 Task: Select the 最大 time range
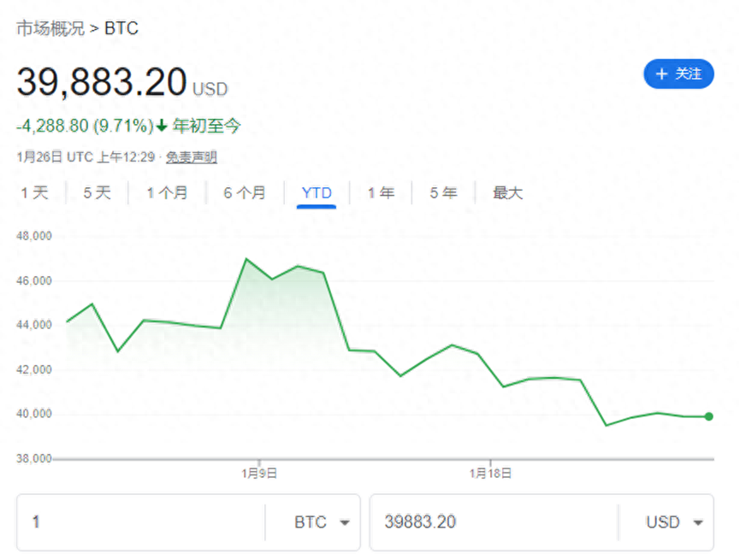coord(507,192)
